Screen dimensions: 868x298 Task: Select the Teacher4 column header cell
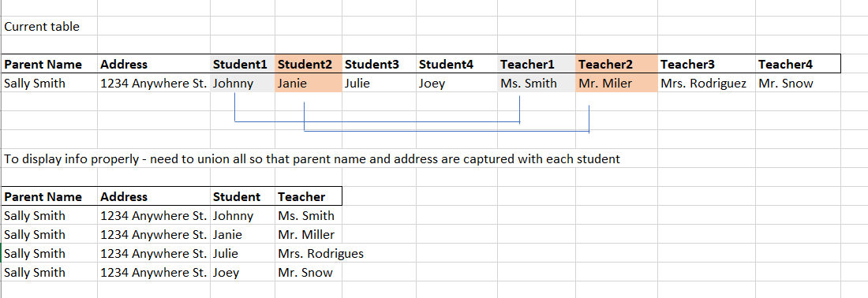pos(798,64)
